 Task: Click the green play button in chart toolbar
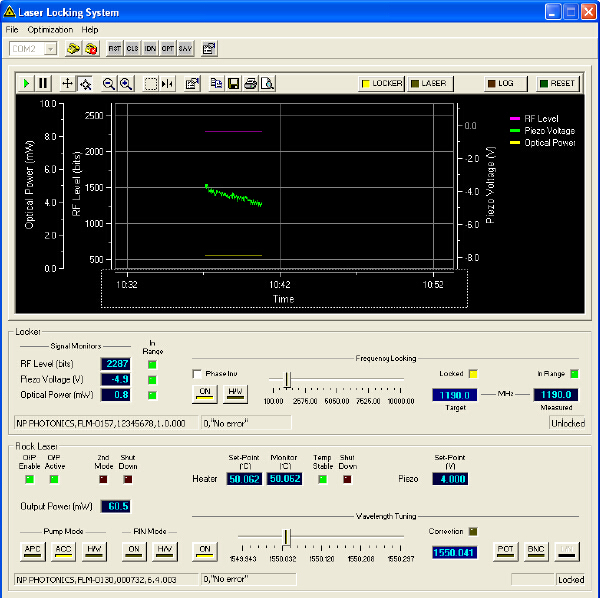coord(28,84)
